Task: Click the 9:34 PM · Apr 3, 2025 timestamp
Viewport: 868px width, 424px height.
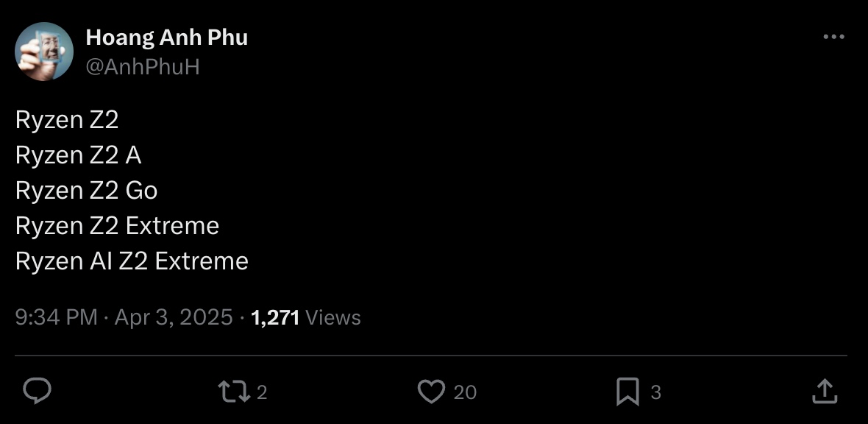Action: [x=124, y=317]
